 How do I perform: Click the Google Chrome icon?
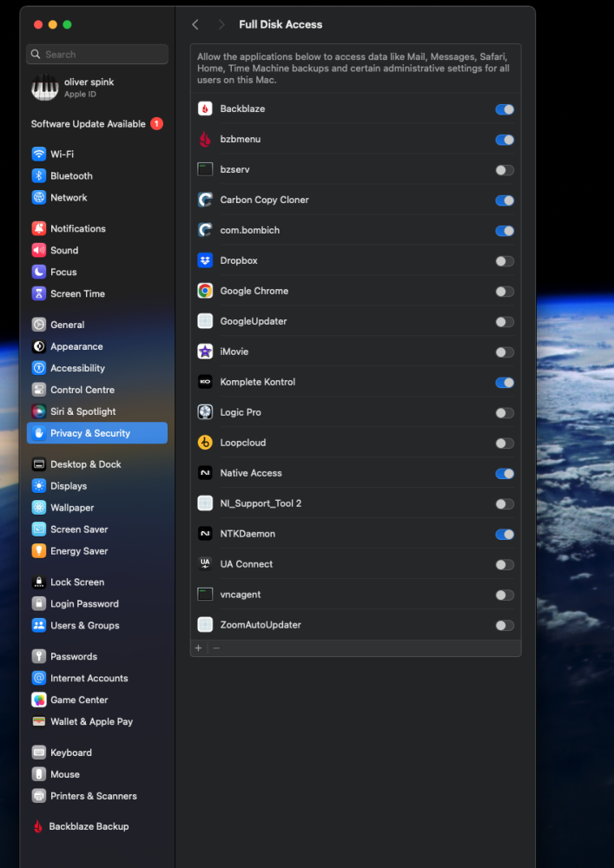205,291
